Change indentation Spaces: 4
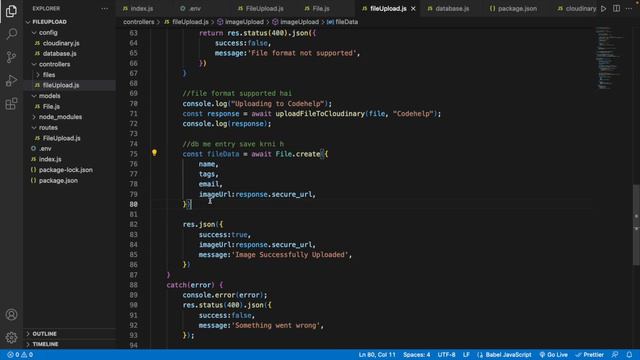Viewport: 640px width, 360px height. pyautogui.click(x=417, y=355)
